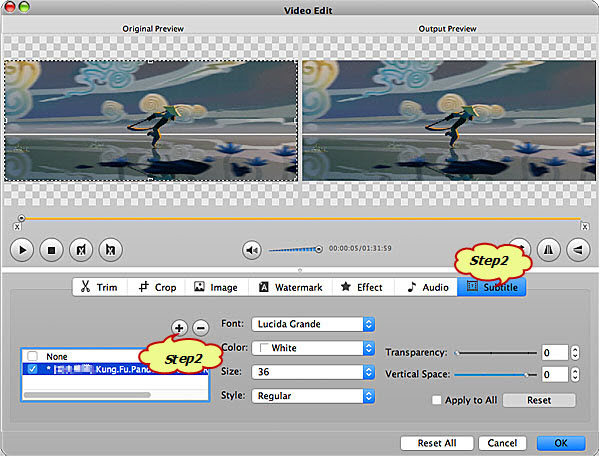Click the Reset All button
The image size is (599, 456).
tap(437, 443)
